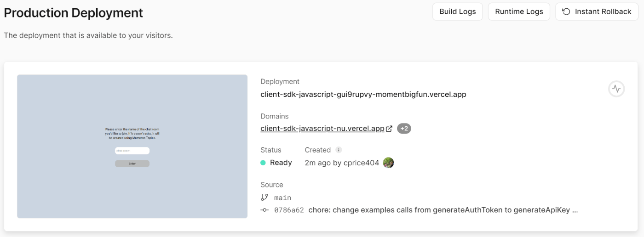Click the activity pulse icon

point(616,89)
